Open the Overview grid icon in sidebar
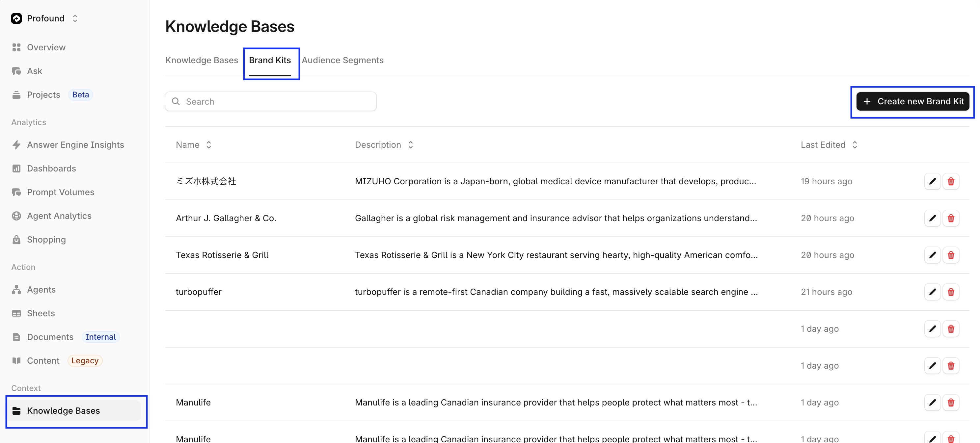Screen dimensions: 980x443 pyautogui.click(x=16, y=47)
